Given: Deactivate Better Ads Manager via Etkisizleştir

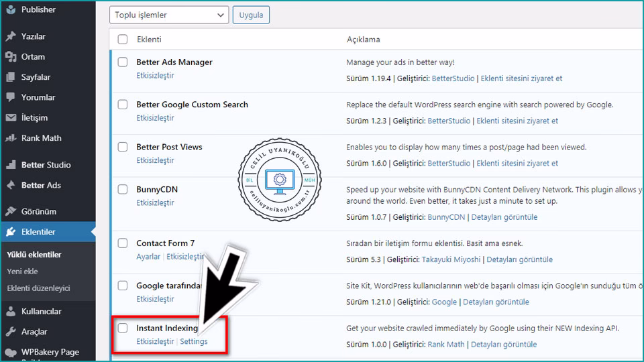Looking at the screenshot, I should pyautogui.click(x=155, y=76).
